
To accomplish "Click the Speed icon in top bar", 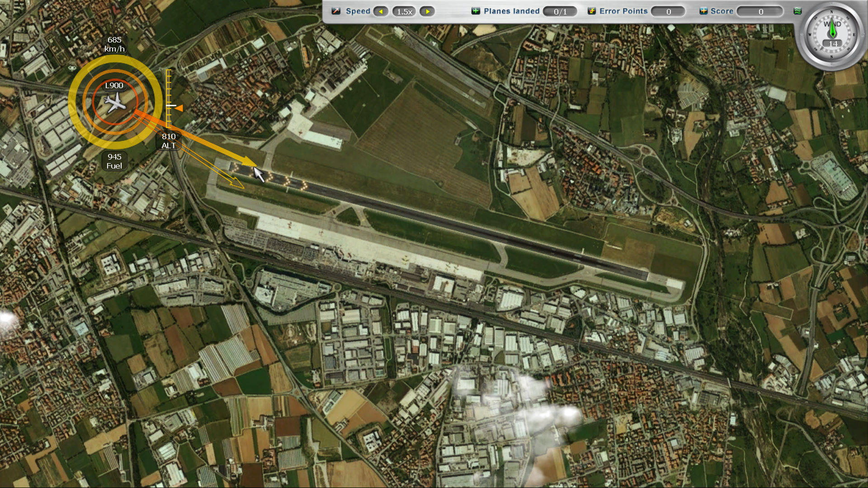I will [x=336, y=11].
